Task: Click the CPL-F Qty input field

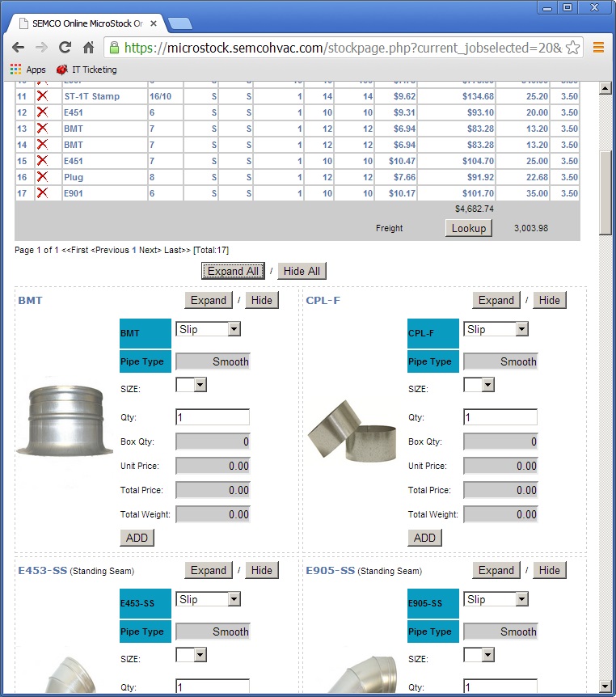Action: [x=500, y=417]
